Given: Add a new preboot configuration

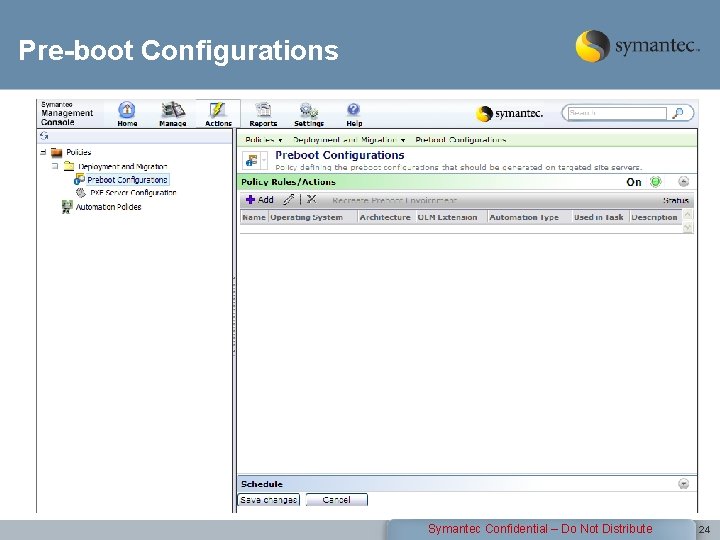Looking at the screenshot, I should (260, 200).
